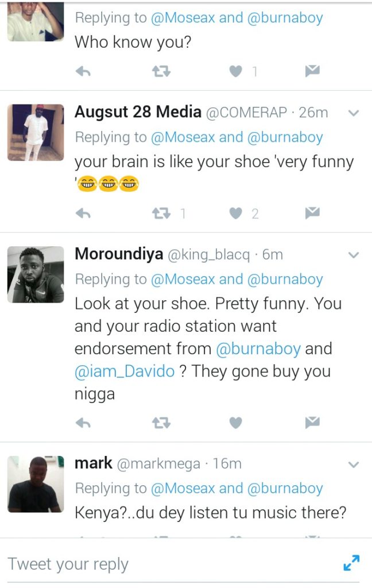Retweet Augsut 28 Media's tweet
This screenshot has width=372, height=588.
[x=161, y=214]
